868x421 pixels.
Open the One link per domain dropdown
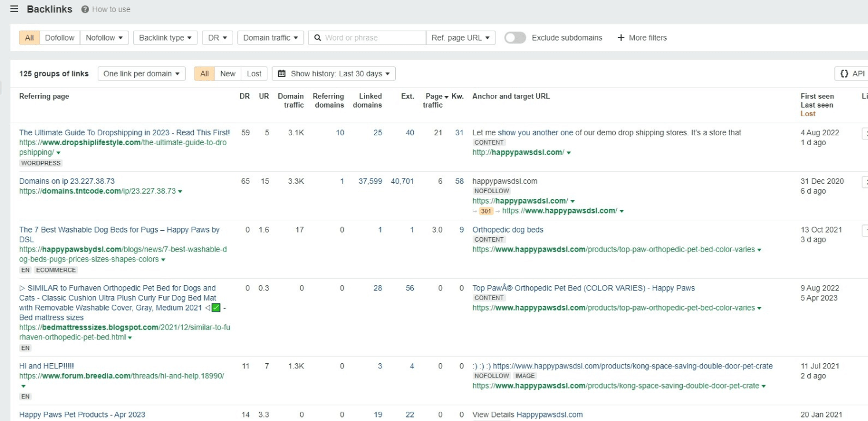point(141,73)
